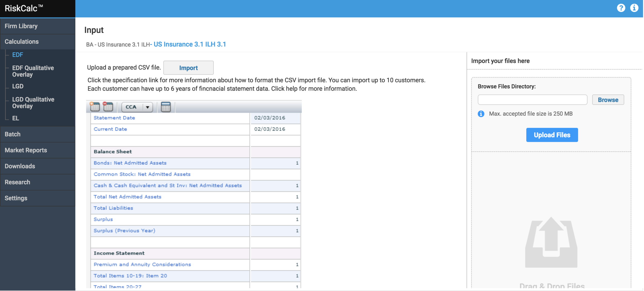Click the drag and drop upload tray icon
This screenshot has width=644, height=291.
point(551,242)
